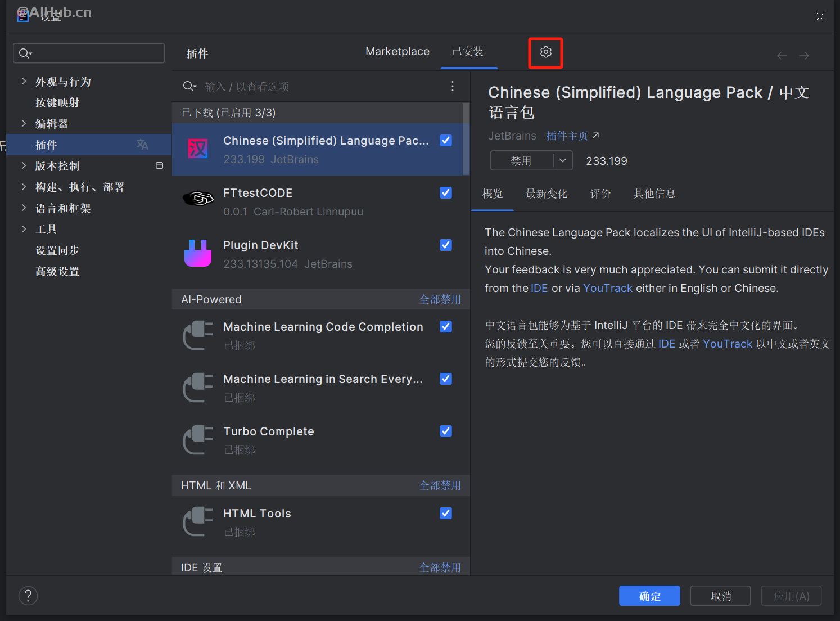Viewport: 840px width, 621px height.
Task: Click the 取消 button
Action: click(720, 596)
